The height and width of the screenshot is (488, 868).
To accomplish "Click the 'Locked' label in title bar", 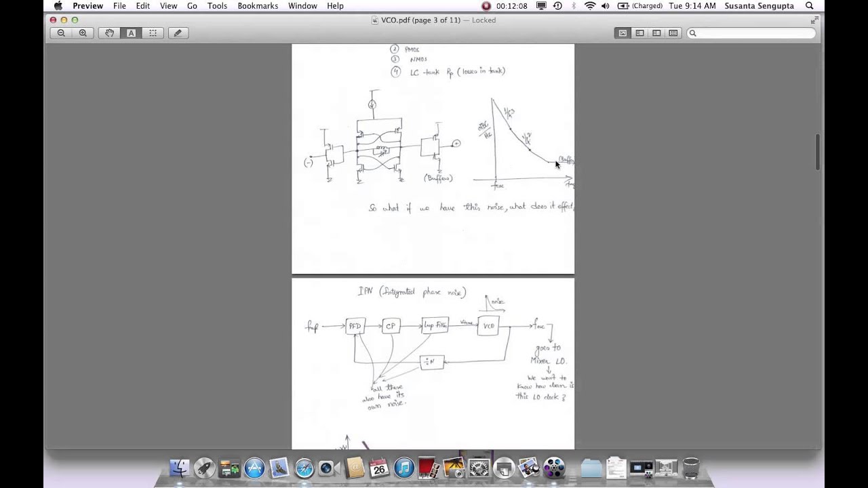I will coord(484,20).
